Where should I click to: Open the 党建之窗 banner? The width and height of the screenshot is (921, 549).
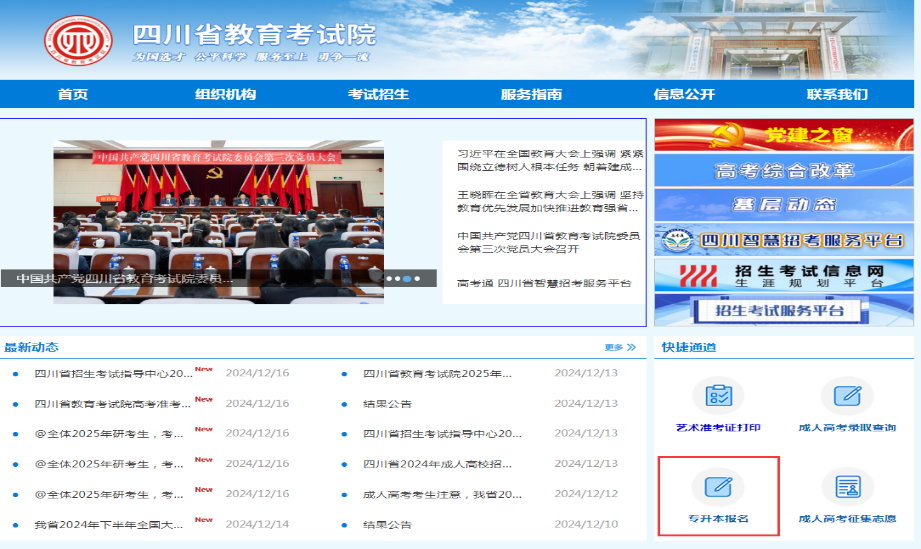click(784, 134)
